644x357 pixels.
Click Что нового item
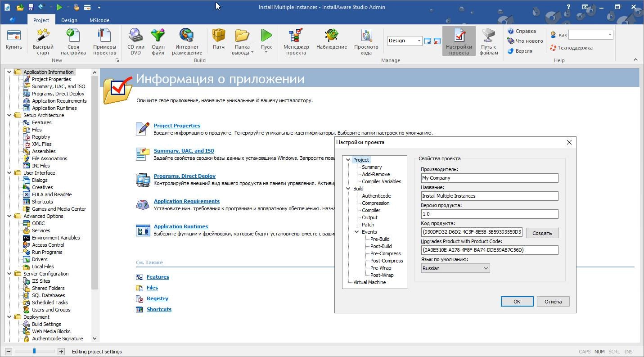(525, 41)
